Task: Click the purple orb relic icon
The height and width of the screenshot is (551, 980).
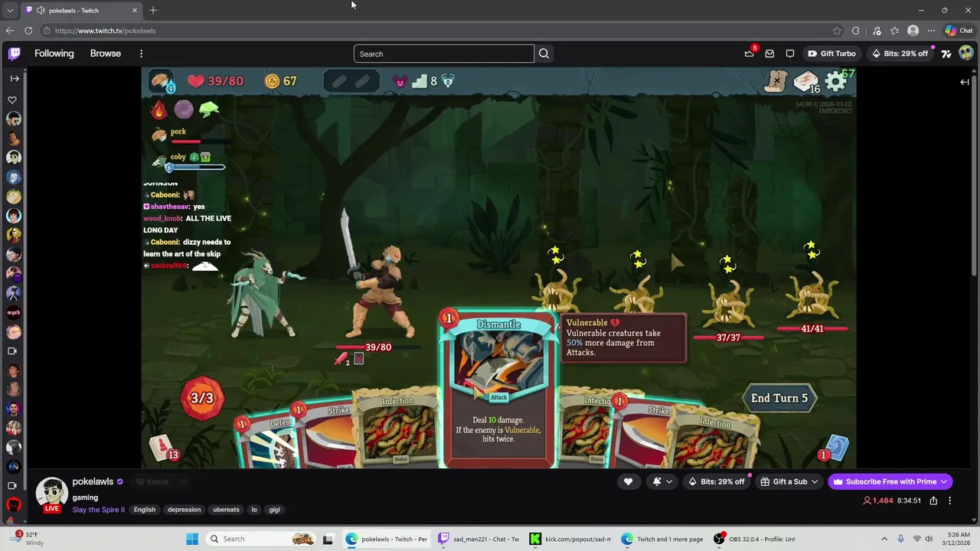Action: [x=184, y=109]
